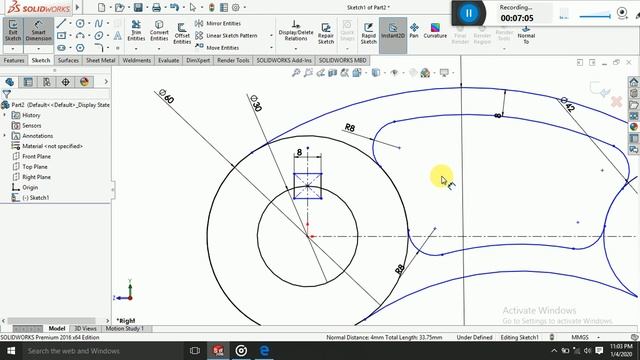640x360 pixels.
Task: Activate the Smart Dimension tool
Action: [38, 31]
